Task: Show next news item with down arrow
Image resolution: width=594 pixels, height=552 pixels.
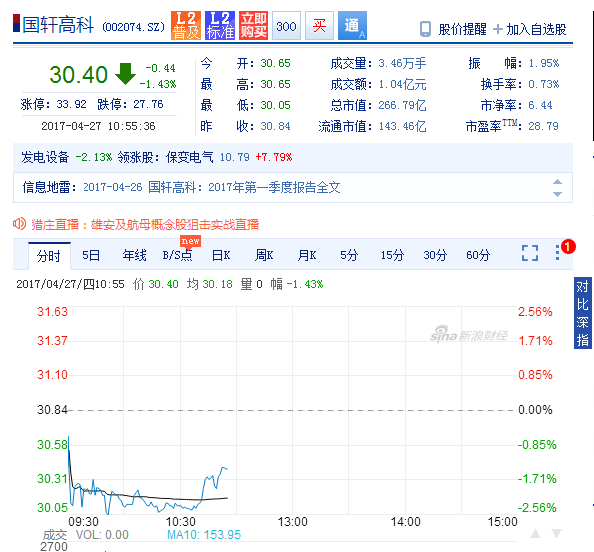Action: pyautogui.click(x=557, y=194)
